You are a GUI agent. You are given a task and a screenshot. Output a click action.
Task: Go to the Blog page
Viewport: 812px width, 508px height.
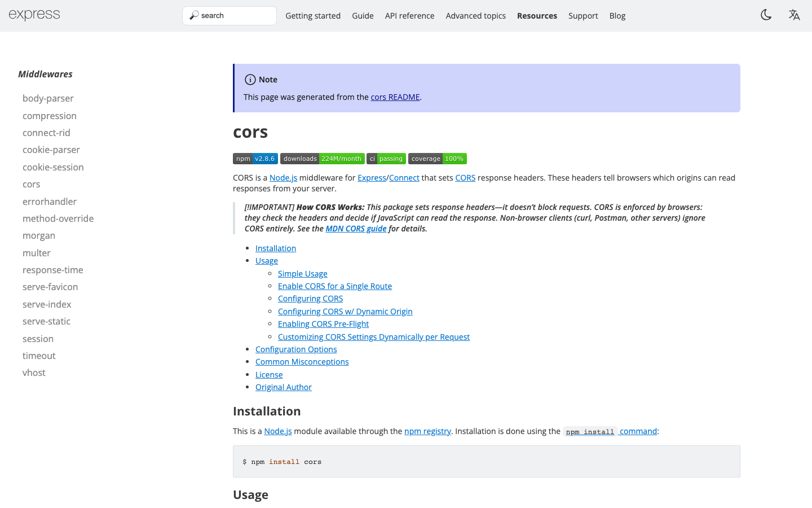617,16
